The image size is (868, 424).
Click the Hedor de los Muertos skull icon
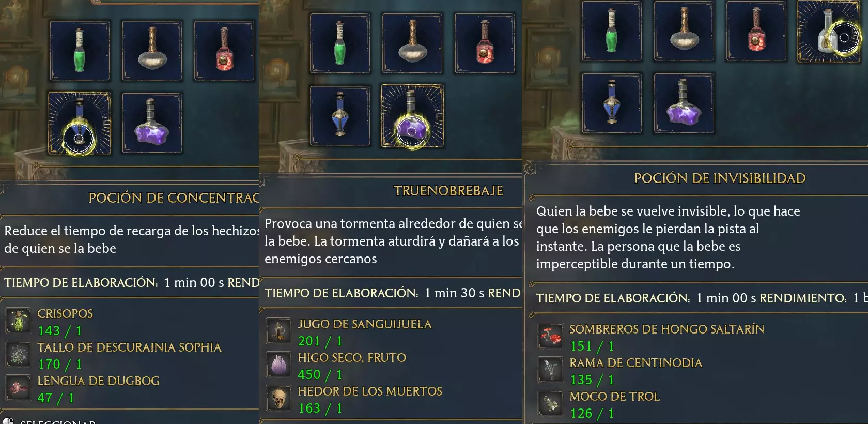coord(279,398)
